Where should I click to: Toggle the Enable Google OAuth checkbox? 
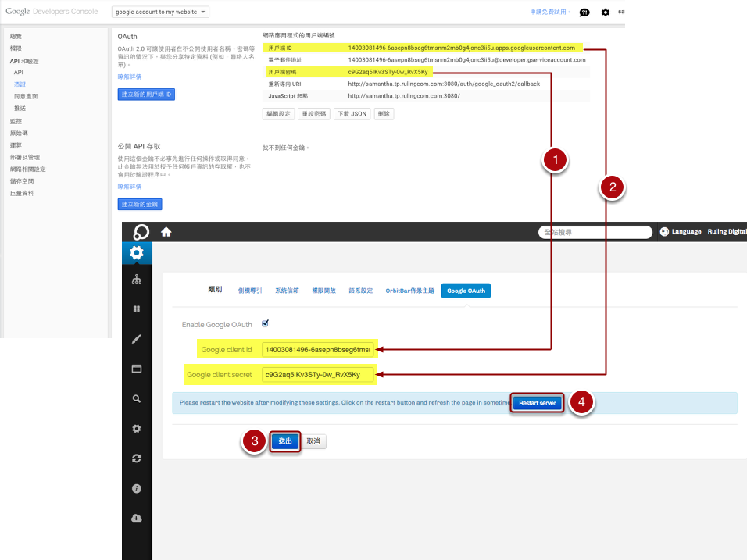(x=266, y=323)
